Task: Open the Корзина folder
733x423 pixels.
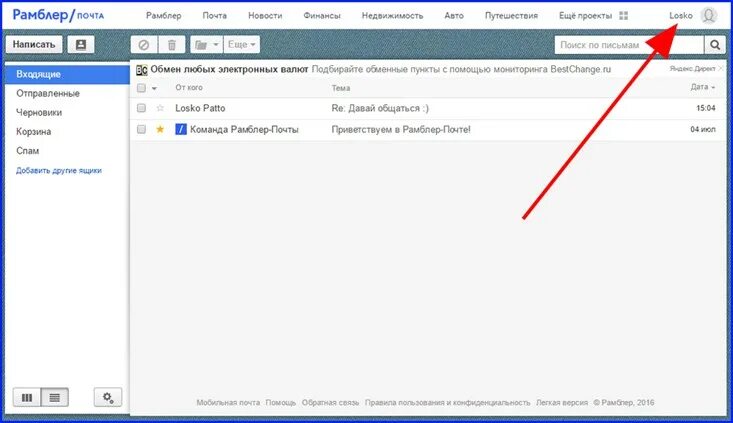Action: click(x=34, y=132)
